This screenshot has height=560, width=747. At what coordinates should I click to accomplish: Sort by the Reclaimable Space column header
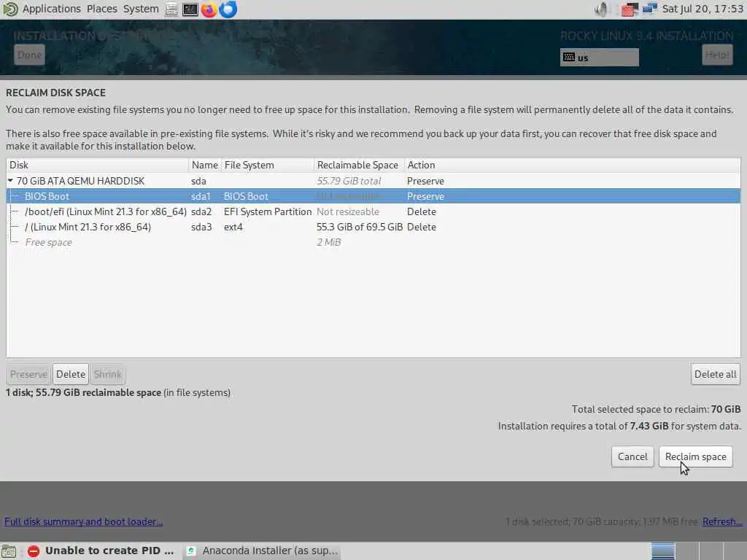pyautogui.click(x=359, y=165)
